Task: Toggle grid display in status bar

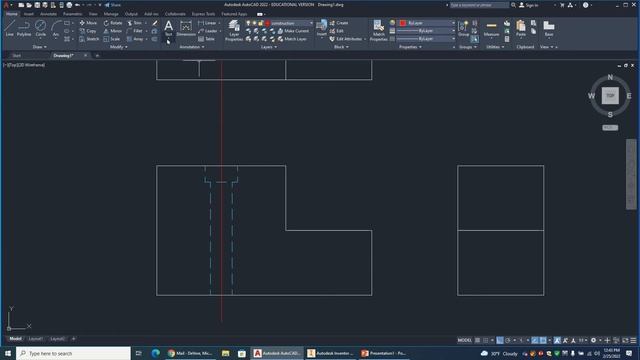Action: [477, 340]
